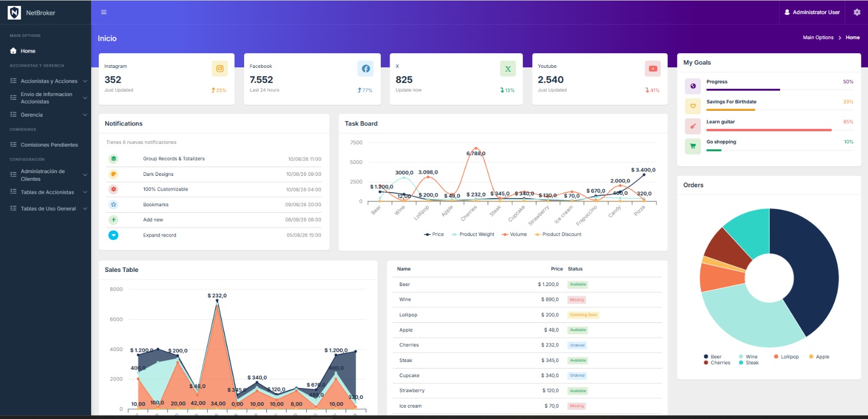Click the Comming Soon badge for Lollipop
868x419 pixels.
pos(583,315)
